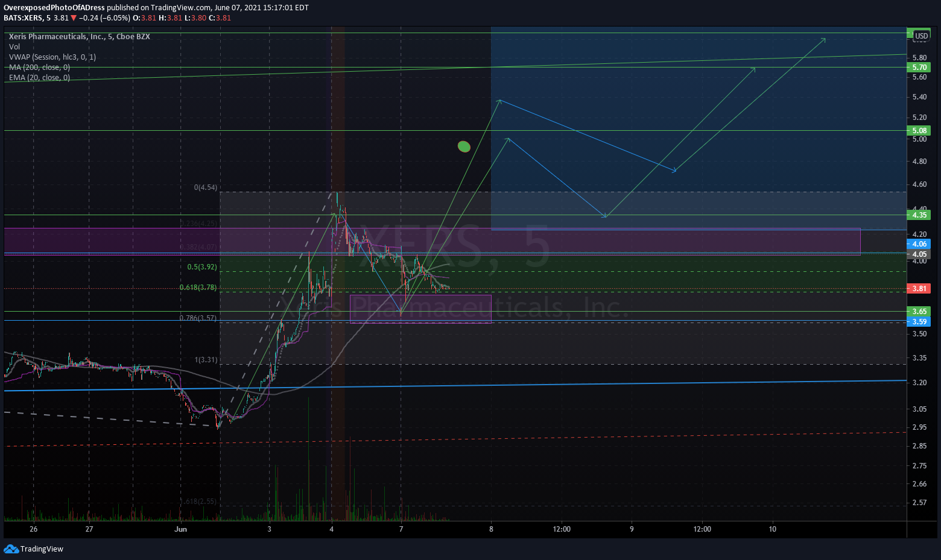Viewport: 941px width, 560px height.
Task: Click the 3.20 tick on price axis
Action: (x=920, y=383)
